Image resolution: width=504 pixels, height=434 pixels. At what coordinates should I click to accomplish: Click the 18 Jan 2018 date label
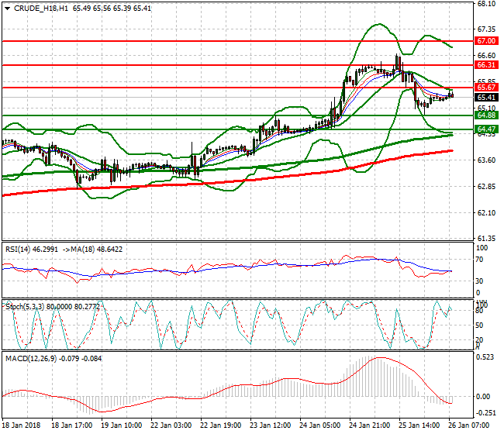click(x=22, y=425)
